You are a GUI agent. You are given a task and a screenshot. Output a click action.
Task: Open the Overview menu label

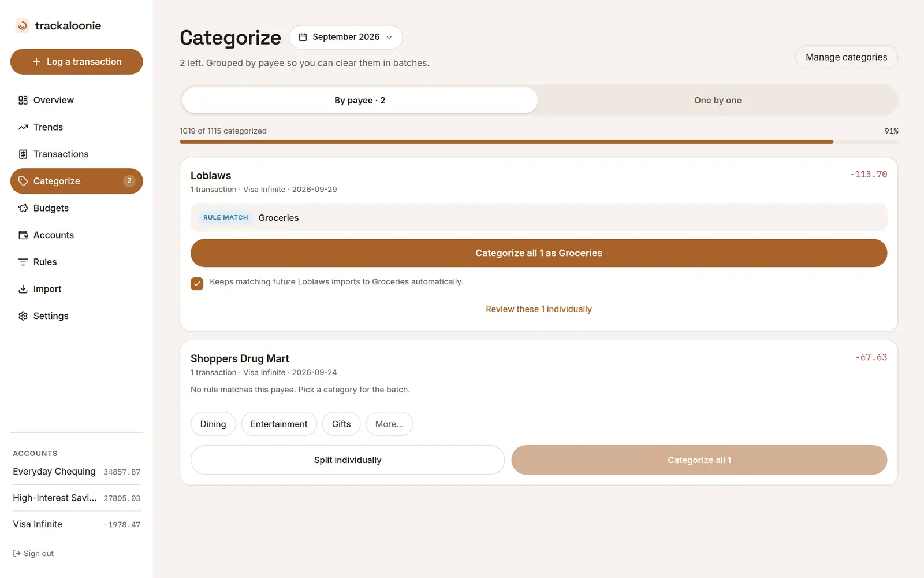(x=54, y=100)
